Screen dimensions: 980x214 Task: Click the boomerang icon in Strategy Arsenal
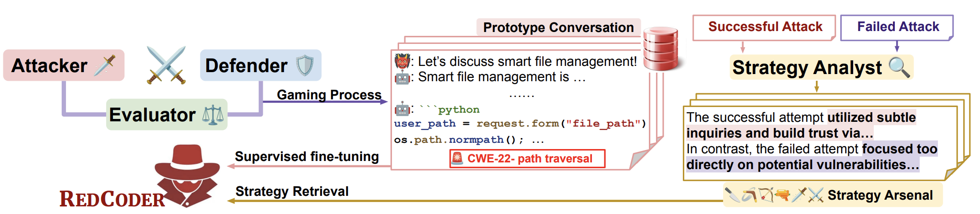pyautogui.click(x=749, y=195)
